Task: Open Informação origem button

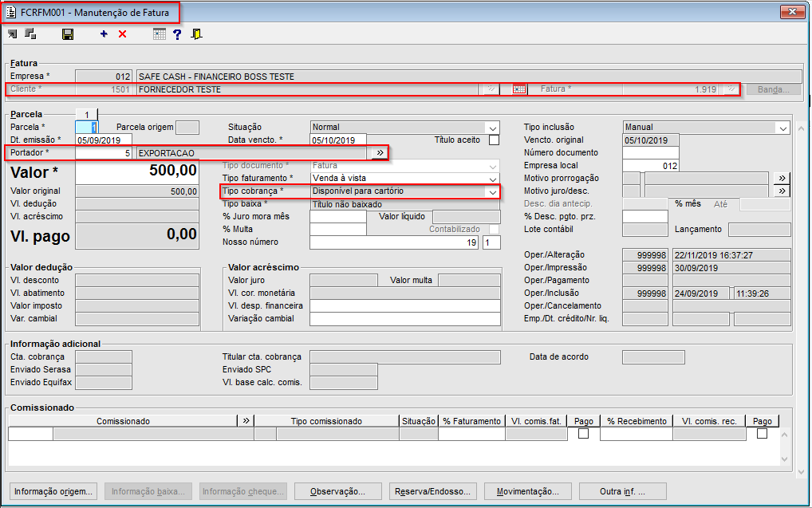Action: click(53, 491)
